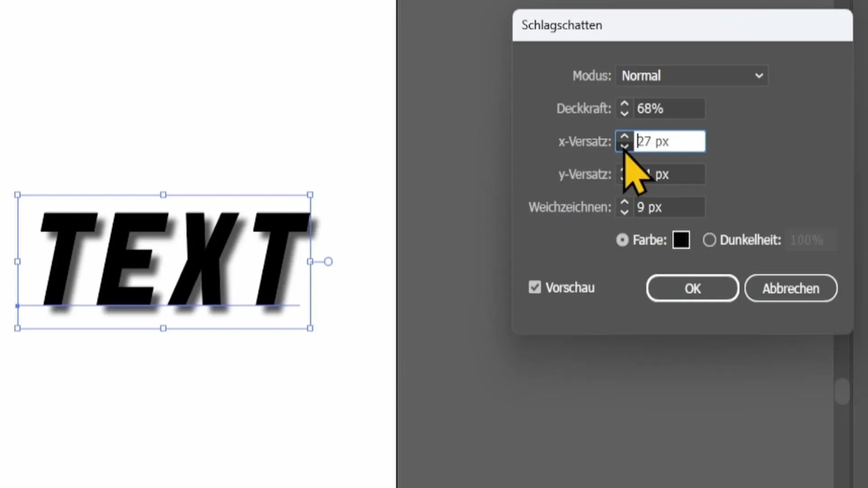Click the y-Versatz increment stepper icon
Image resolution: width=868 pixels, height=488 pixels.
pyautogui.click(x=623, y=169)
